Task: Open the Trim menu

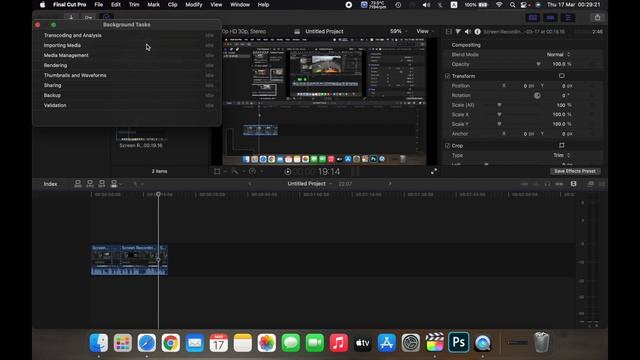Action: pos(134,5)
